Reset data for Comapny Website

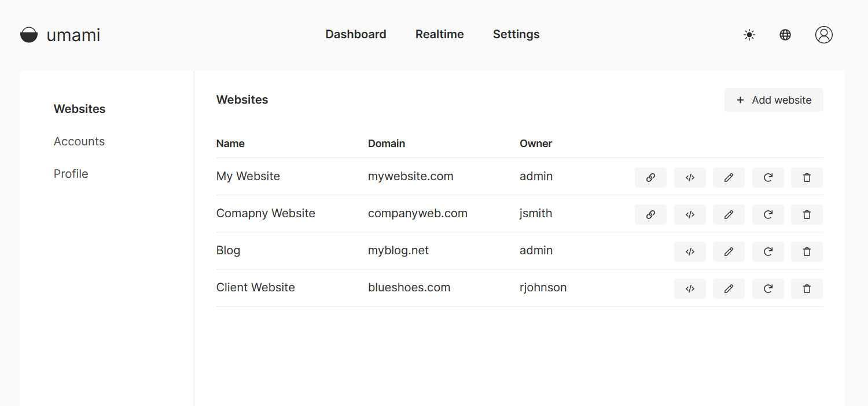tap(768, 215)
